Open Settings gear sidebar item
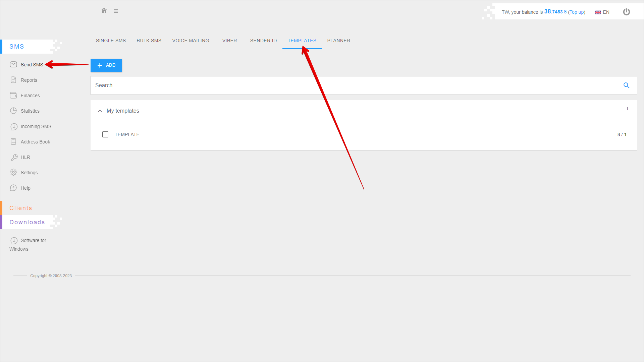This screenshot has height=362, width=644. pyautogui.click(x=29, y=173)
